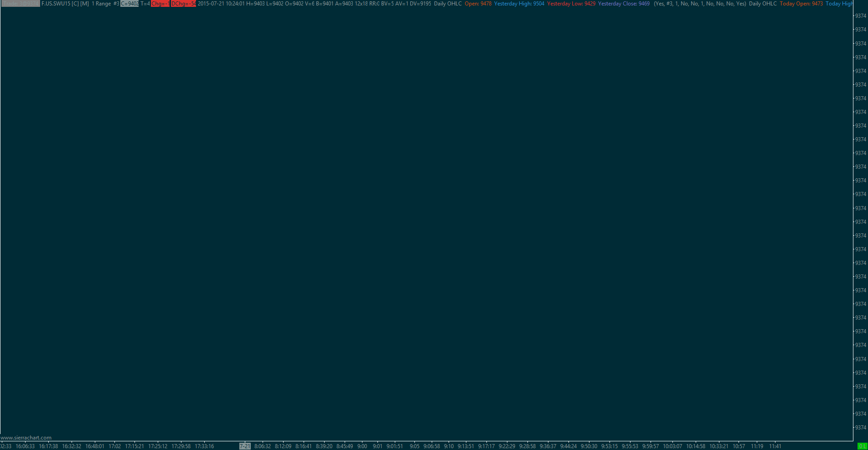Click the 10:03:07 time axis label
868x450 pixels.
pos(672,446)
